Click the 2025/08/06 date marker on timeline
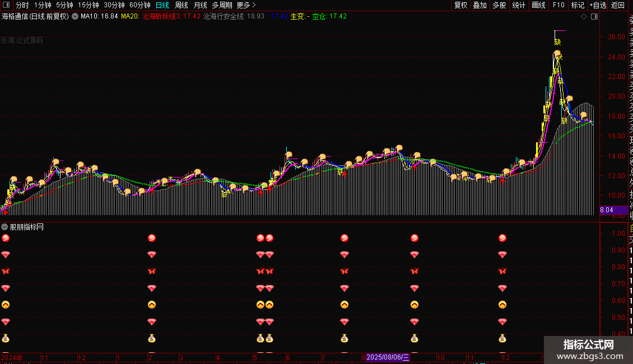633x364 pixels. coord(388,357)
